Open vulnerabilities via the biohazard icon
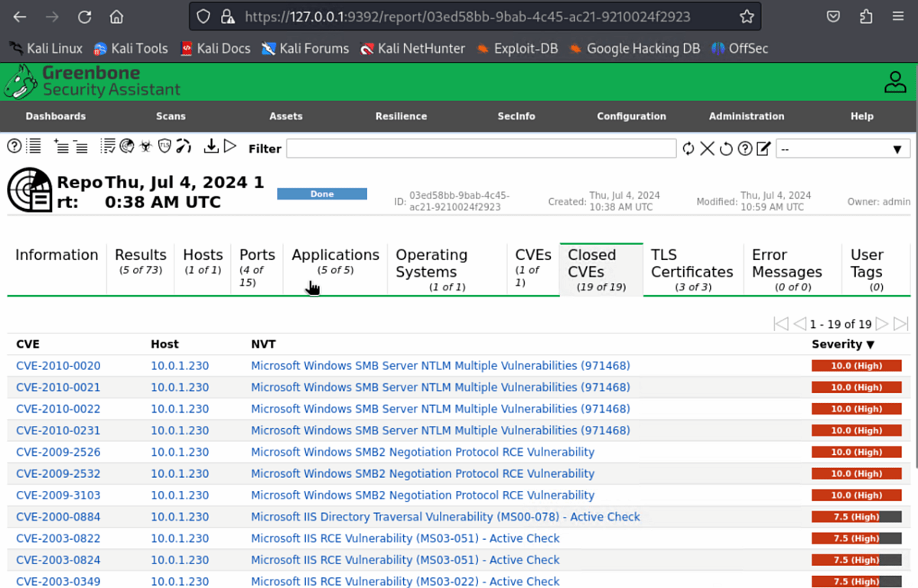Image resolution: width=918 pixels, height=588 pixels. point(145,147)
